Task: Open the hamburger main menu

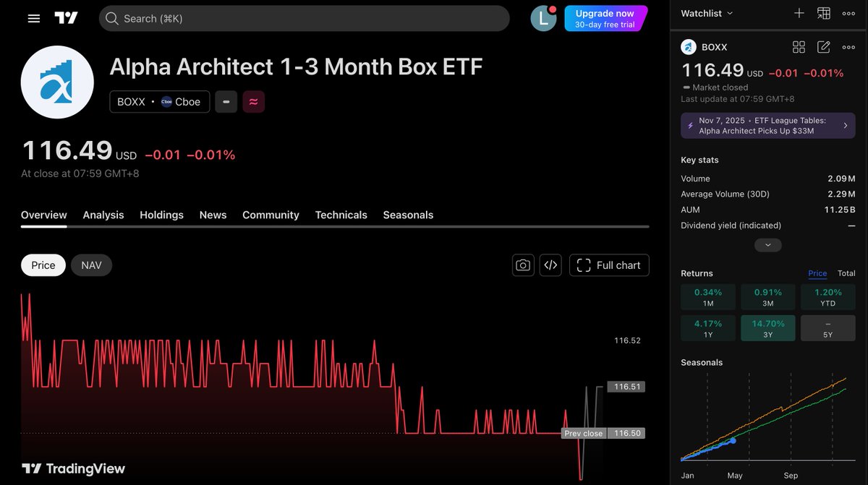Action: (x=34, y=18)
